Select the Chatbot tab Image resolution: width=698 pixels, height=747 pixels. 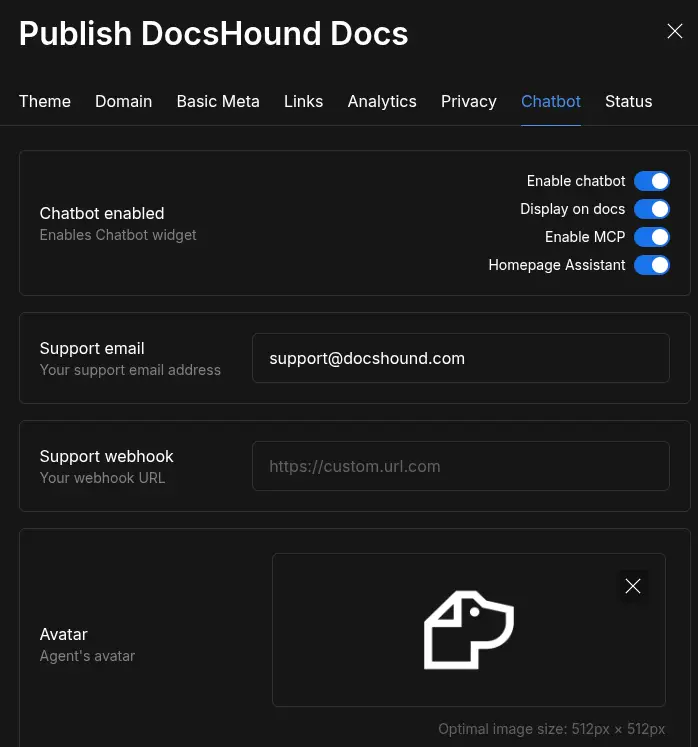tap(551, 101)
